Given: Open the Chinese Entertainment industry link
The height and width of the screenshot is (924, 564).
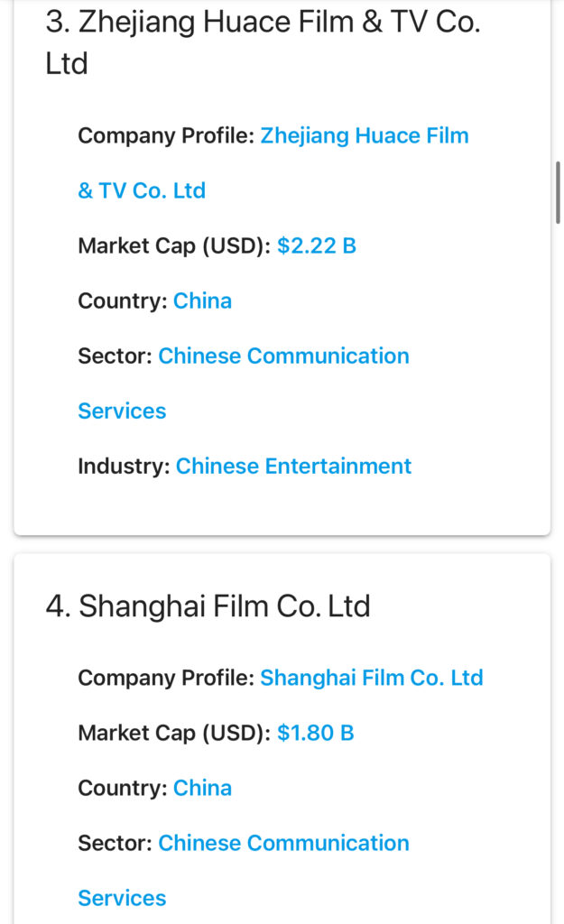Looking at the screenshot, I should click(x=293, y=466).
